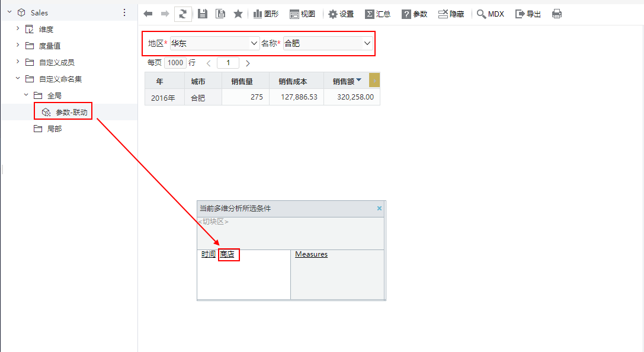Expand the 自定义成员 folder
The height and width of the screenshot is (352, 644).
pos(18,62)
